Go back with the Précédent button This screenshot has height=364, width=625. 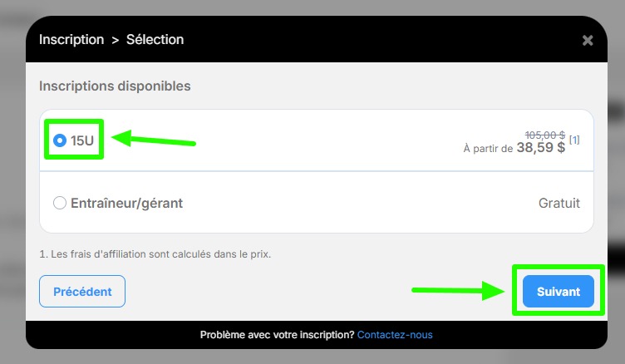pos(82,292)
